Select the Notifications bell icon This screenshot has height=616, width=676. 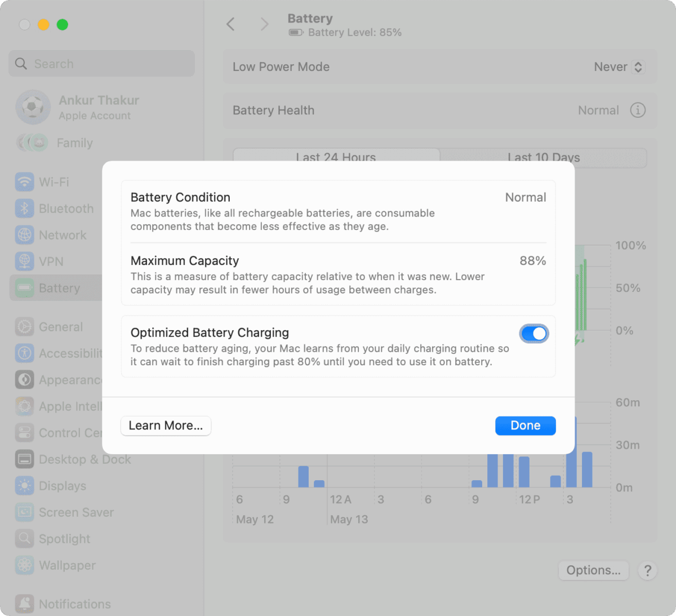(25, 604)
